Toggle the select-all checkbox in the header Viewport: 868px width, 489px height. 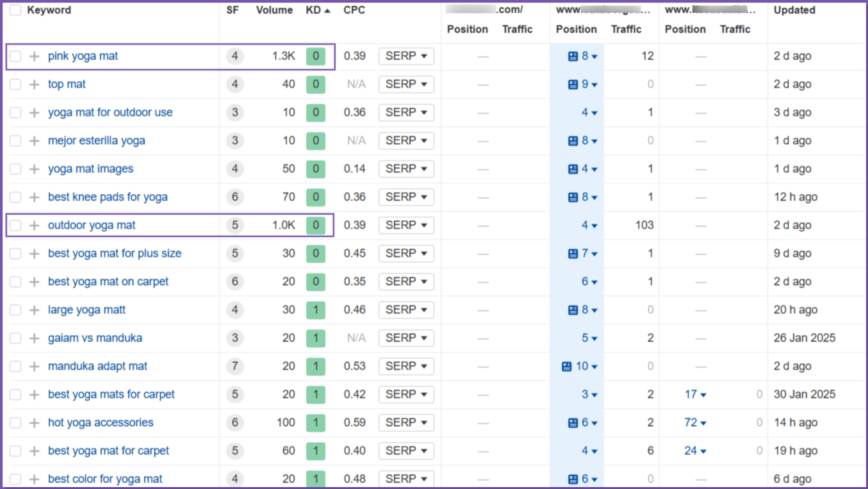pos(14,10)
